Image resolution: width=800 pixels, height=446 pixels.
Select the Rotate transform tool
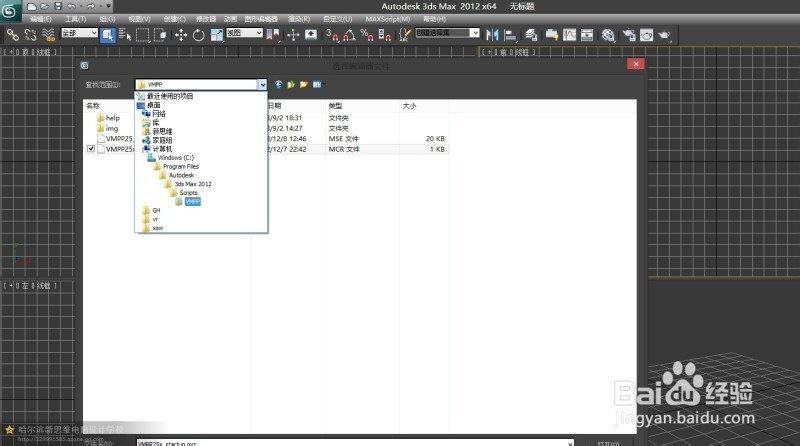coord(199,34)
